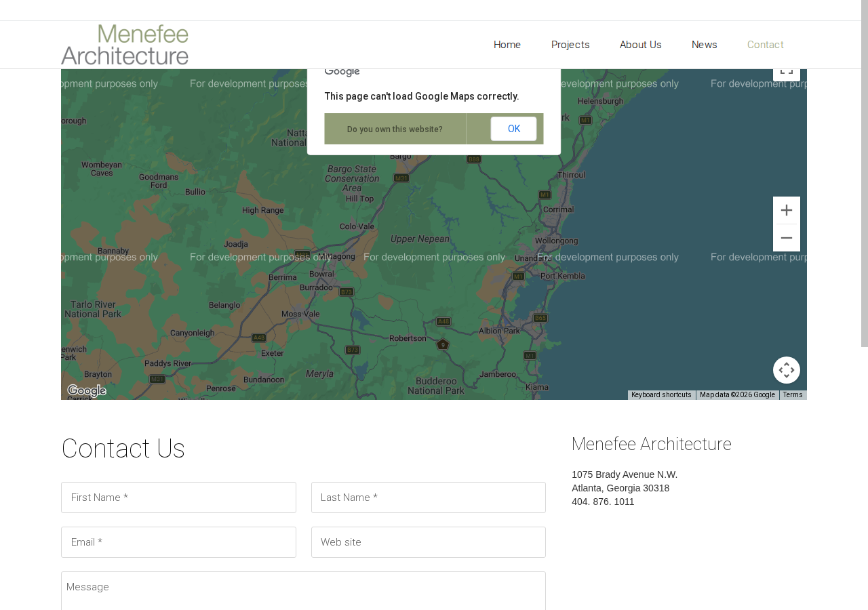The width and height of the screenshot is (868, 610).
Task: Open Keyboard shortcuts on the map
Action: [661, 395]
